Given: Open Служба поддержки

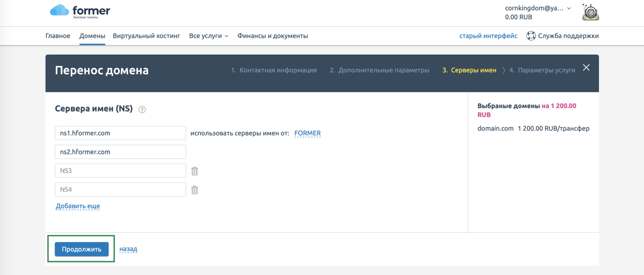Looking at the screenshot, I should 568,36.
